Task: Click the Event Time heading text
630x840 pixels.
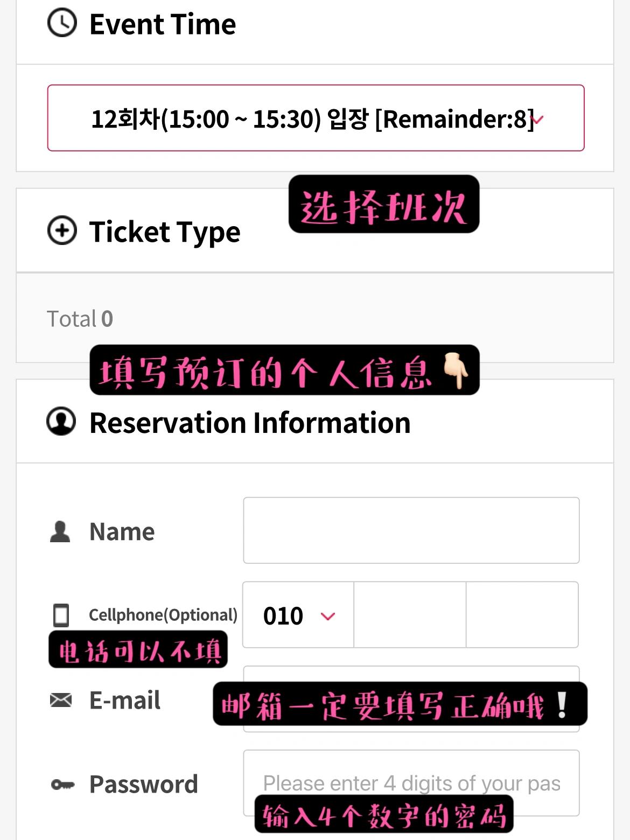Action: tap(163, 24)
